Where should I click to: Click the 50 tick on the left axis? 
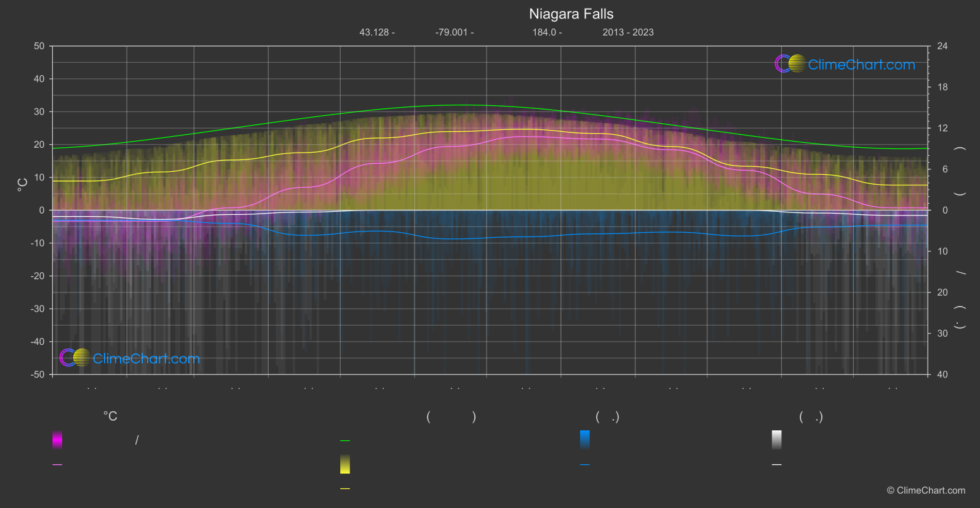click(x=39, y=46)
